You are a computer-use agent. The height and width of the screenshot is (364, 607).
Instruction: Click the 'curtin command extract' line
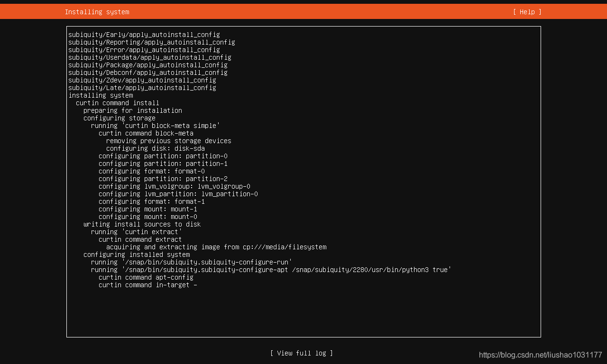pos(140,239)
